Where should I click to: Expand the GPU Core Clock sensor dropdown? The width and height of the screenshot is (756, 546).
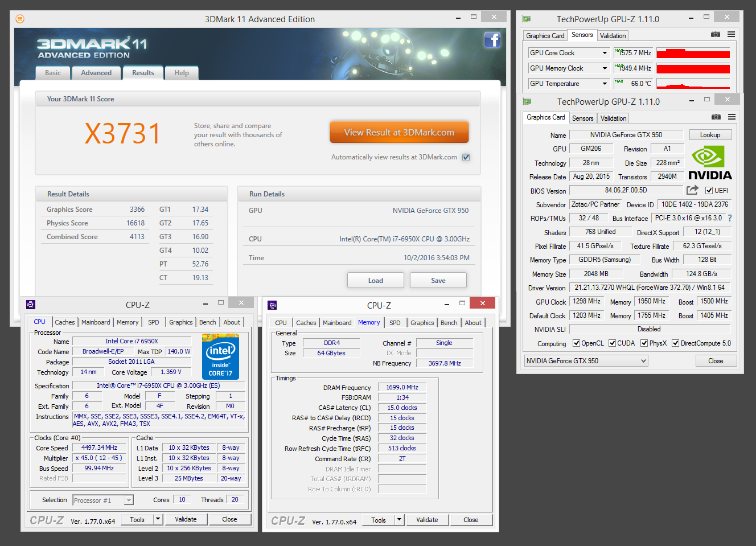click(x=605, y=53)
